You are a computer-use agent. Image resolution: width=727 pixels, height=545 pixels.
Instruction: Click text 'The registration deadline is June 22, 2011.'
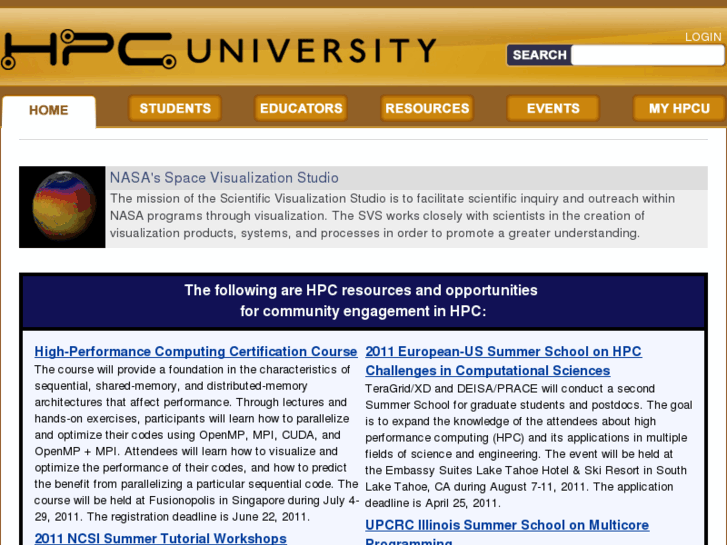198,517
